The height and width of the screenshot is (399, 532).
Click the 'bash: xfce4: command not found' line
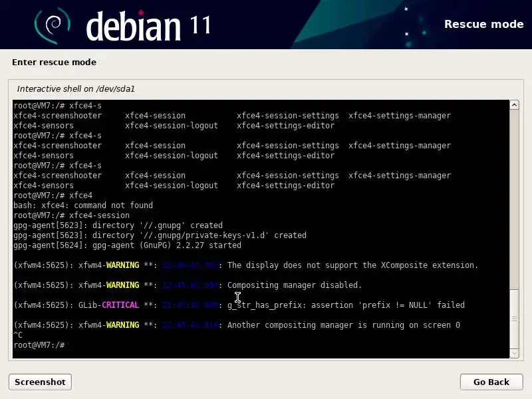[83, 205]
